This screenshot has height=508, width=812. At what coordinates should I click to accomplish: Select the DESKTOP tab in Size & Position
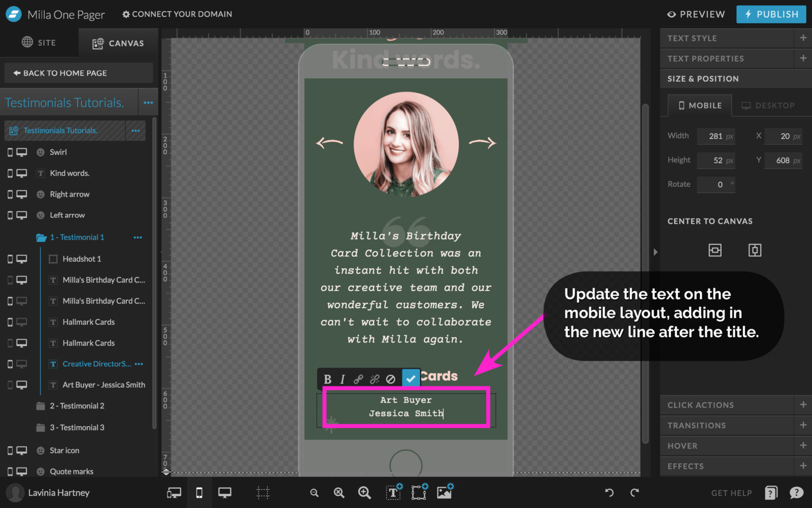tap(767, 106)
